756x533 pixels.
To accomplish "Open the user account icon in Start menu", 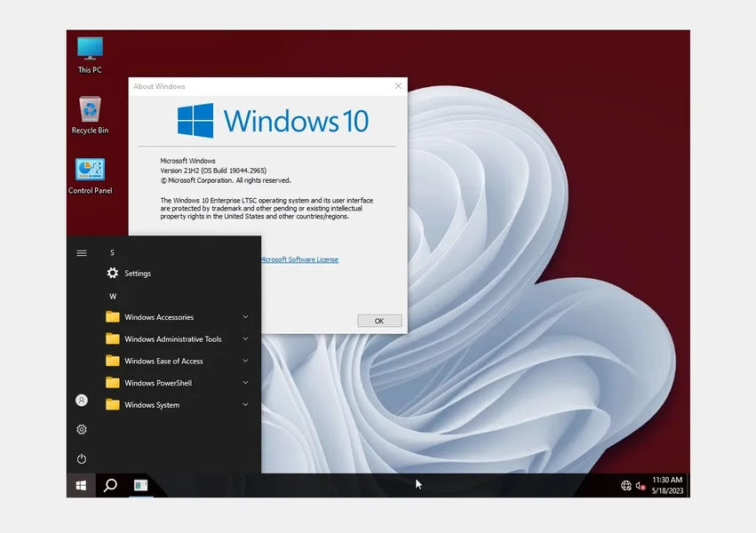I will click(82, 400).
